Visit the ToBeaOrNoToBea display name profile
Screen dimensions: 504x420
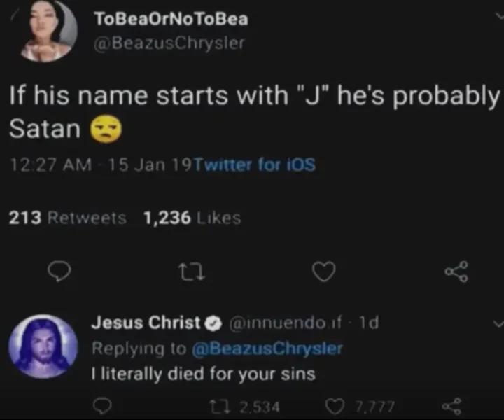pos(170,19)
